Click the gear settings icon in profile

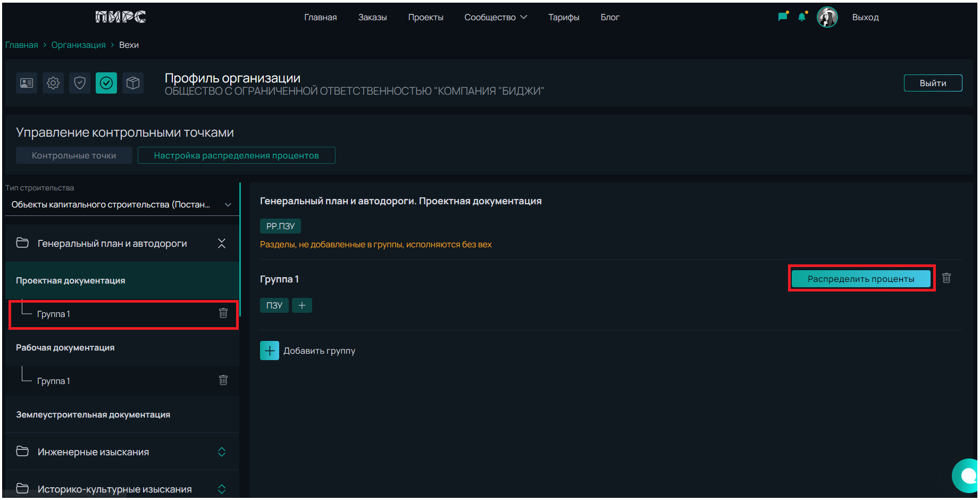point(53,83)
